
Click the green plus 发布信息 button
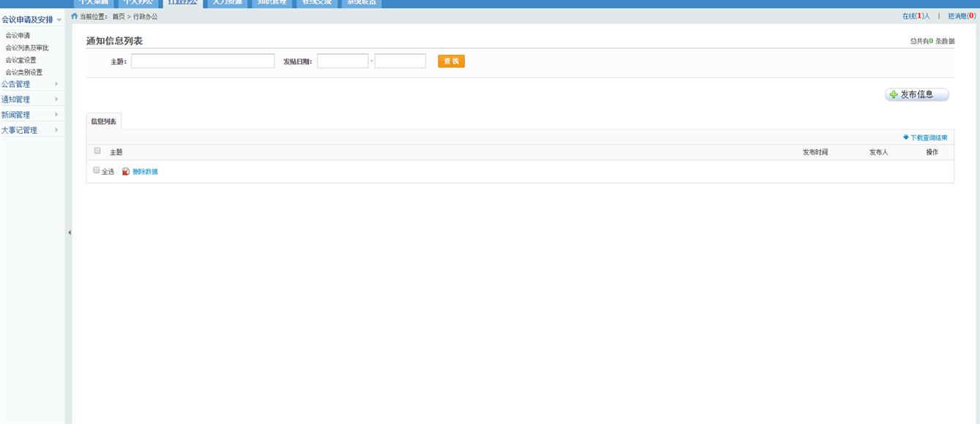916,95
